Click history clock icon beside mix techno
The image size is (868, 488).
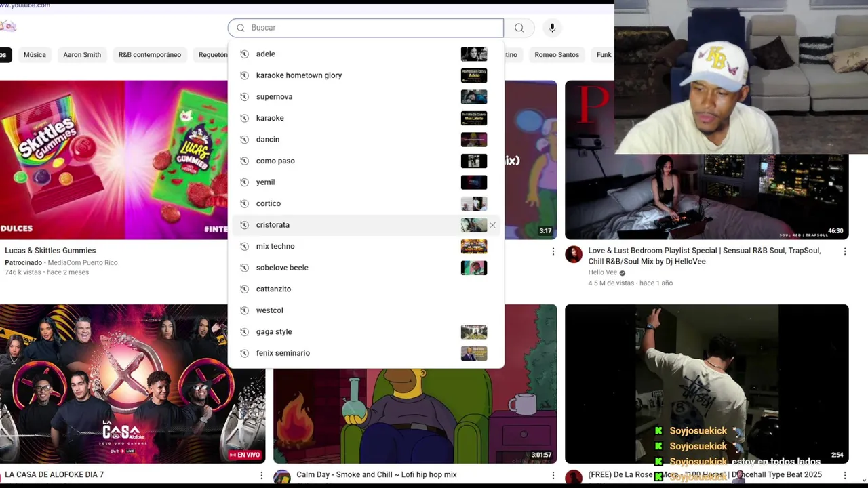(244, 246)
